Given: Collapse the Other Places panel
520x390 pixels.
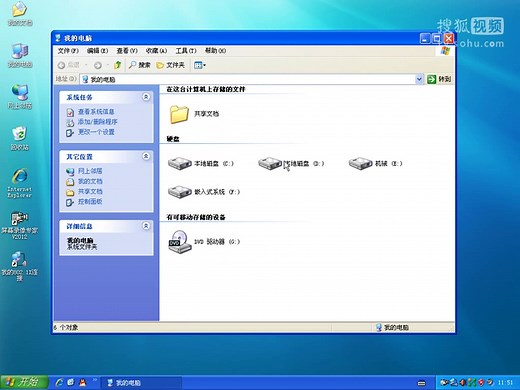Looking at the screenshot, I should click(x=146, y=156).
